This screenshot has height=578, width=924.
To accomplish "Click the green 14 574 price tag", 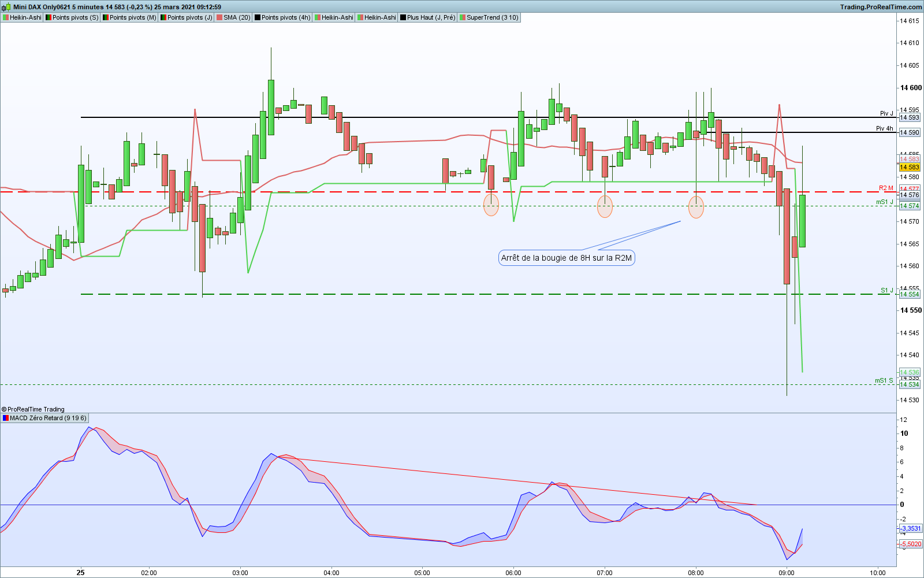I will tap(910, 206).
